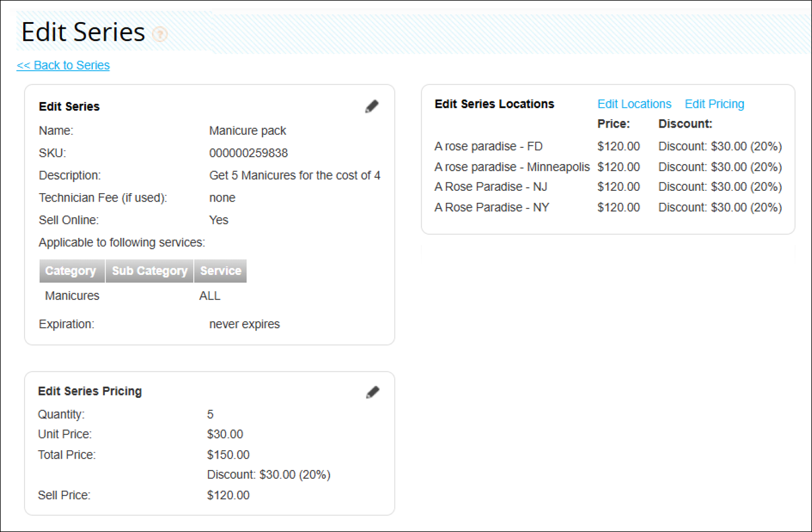Click the series name 'Manicure pack'

point(248,131)
